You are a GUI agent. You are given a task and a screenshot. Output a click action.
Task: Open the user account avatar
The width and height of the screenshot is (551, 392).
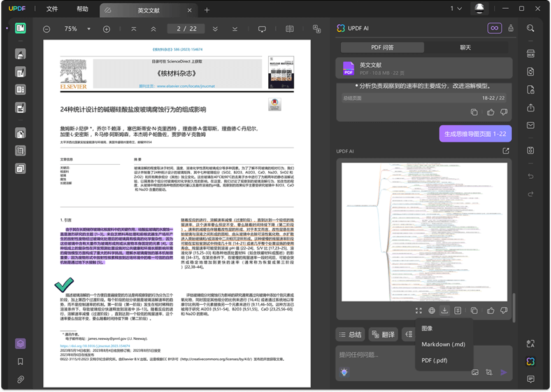pos(479,8)
